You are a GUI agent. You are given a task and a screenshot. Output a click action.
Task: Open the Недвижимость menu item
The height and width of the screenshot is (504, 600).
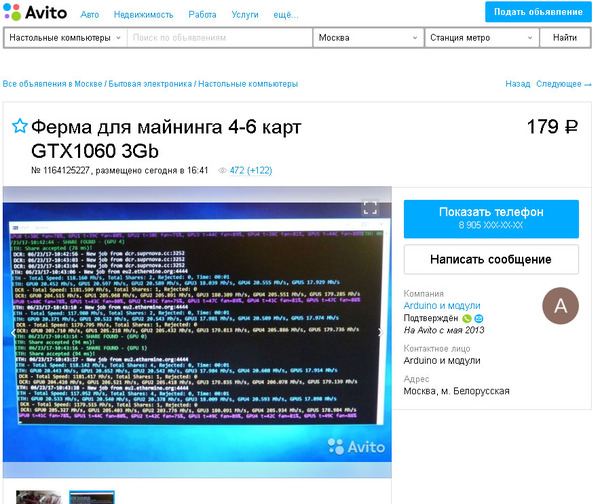coord(143,15)
